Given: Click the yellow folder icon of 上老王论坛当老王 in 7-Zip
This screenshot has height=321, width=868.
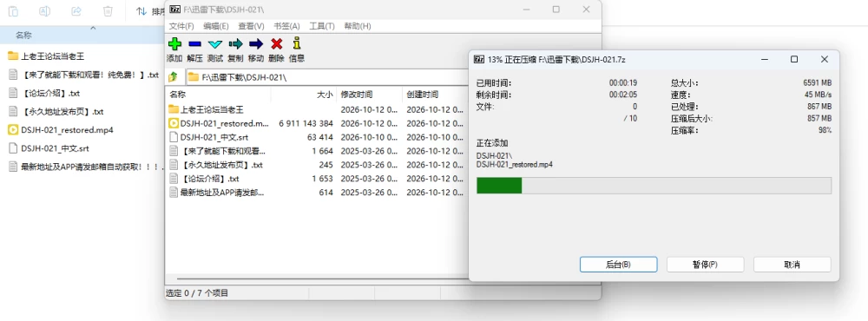Looking at the screenshot, I should [x=174, y=109].
